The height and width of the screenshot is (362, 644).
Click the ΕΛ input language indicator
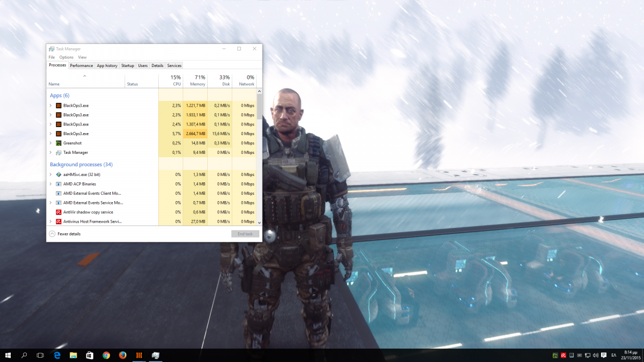pos(613,355)
